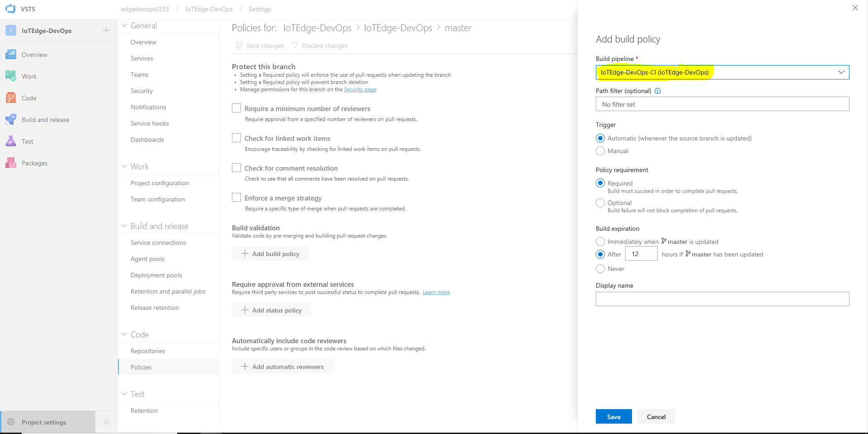This screenshot has height=434, width=868.
Task: Click the VSTS logo icon
Action: click(x=10, y=9)
